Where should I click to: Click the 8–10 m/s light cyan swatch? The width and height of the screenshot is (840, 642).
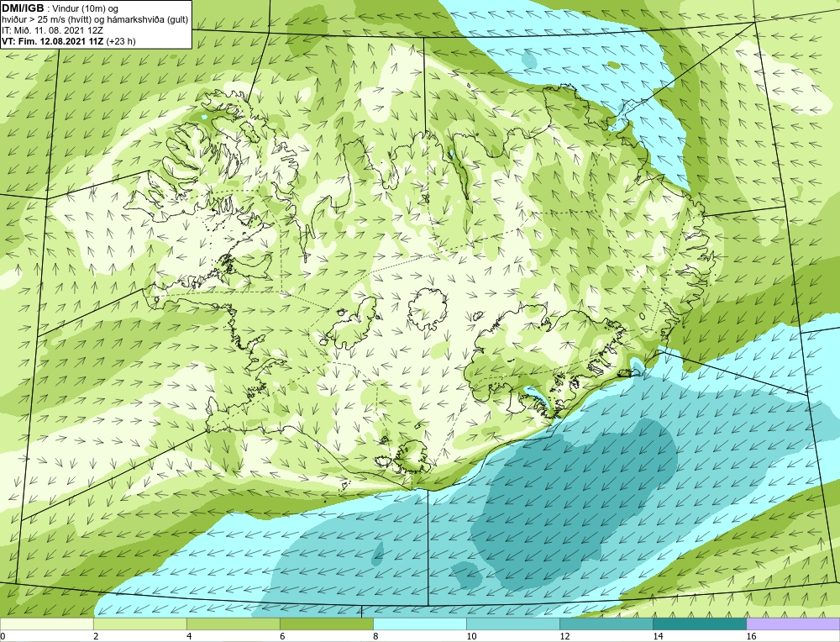419,624
